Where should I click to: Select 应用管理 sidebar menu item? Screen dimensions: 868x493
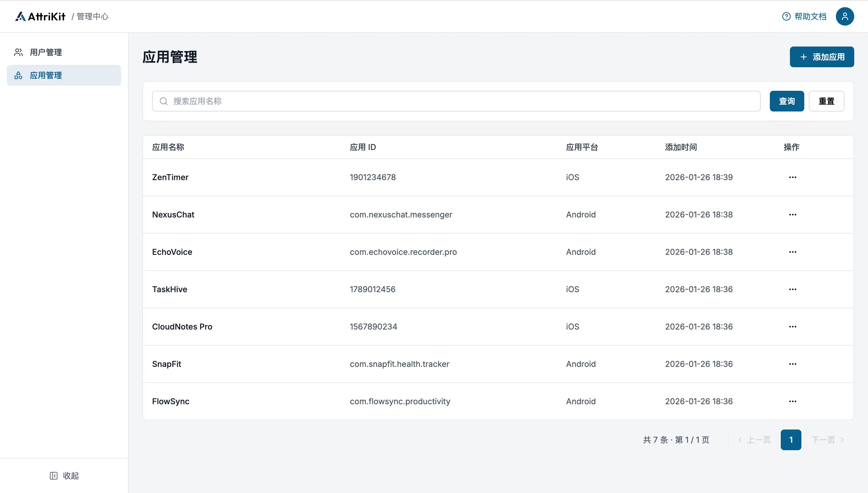46,75
